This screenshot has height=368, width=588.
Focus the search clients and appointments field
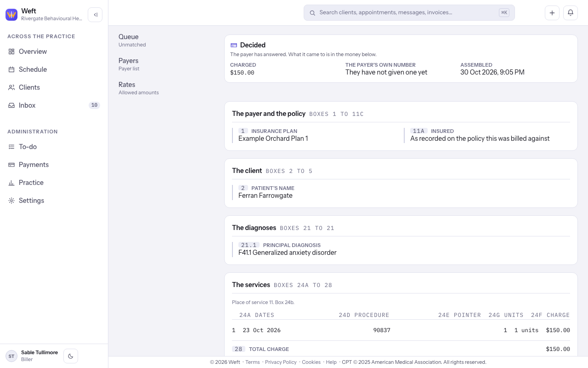coord(409,13)
